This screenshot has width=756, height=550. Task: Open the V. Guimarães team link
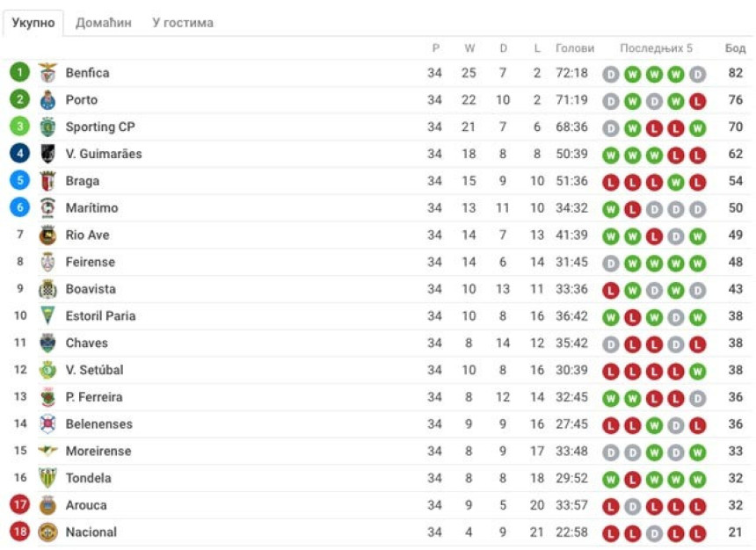104,154
